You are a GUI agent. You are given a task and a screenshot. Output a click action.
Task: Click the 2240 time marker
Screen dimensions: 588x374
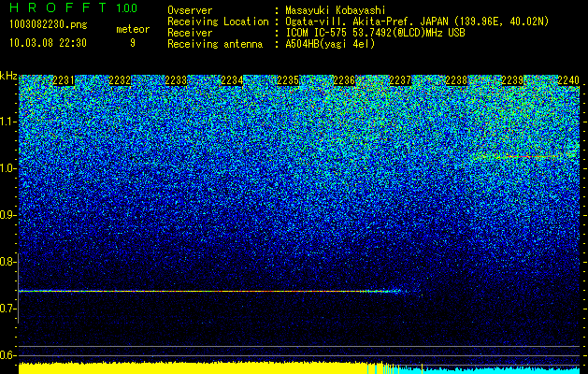click(568, 79)
